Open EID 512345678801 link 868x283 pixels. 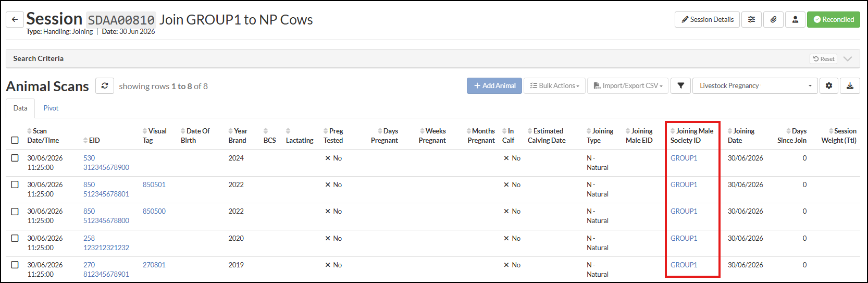coord(106,194)
